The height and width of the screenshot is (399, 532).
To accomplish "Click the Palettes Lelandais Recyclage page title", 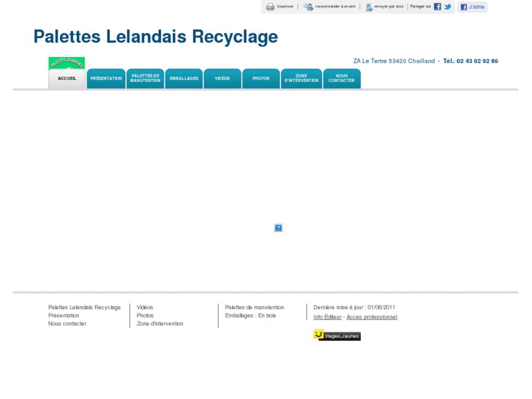I will 156,37.
